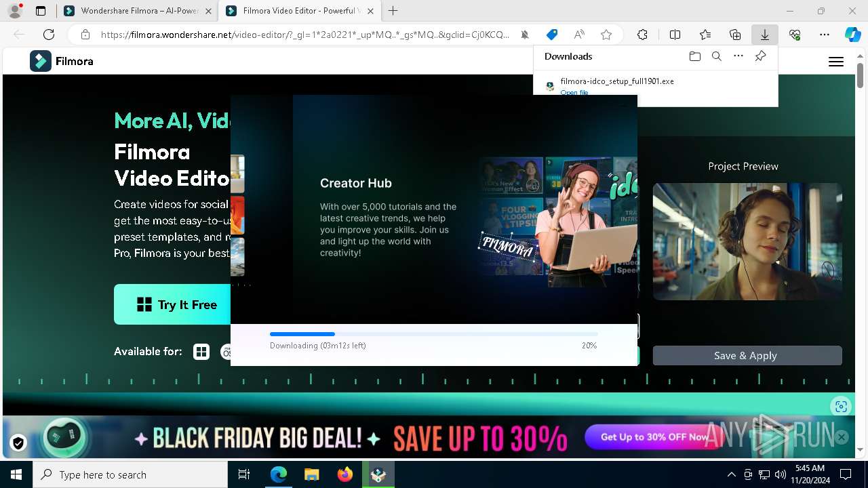Open File Explorer from the taskbar

[x=311, y=474]
